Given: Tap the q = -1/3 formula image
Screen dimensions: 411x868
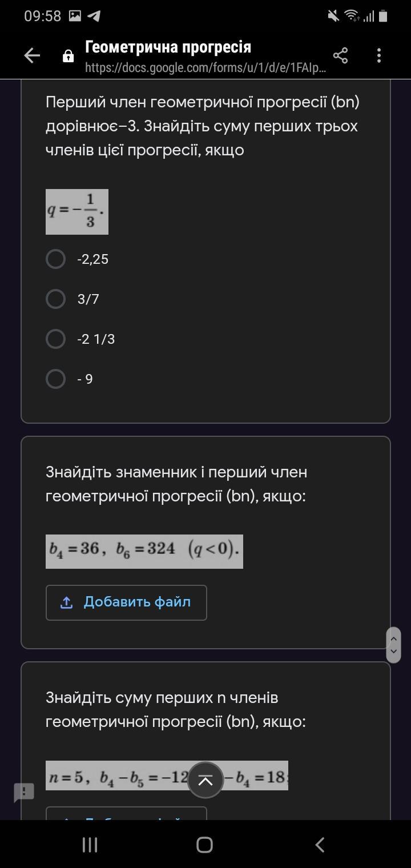Looking at the screenshot, I should (77, 212).
